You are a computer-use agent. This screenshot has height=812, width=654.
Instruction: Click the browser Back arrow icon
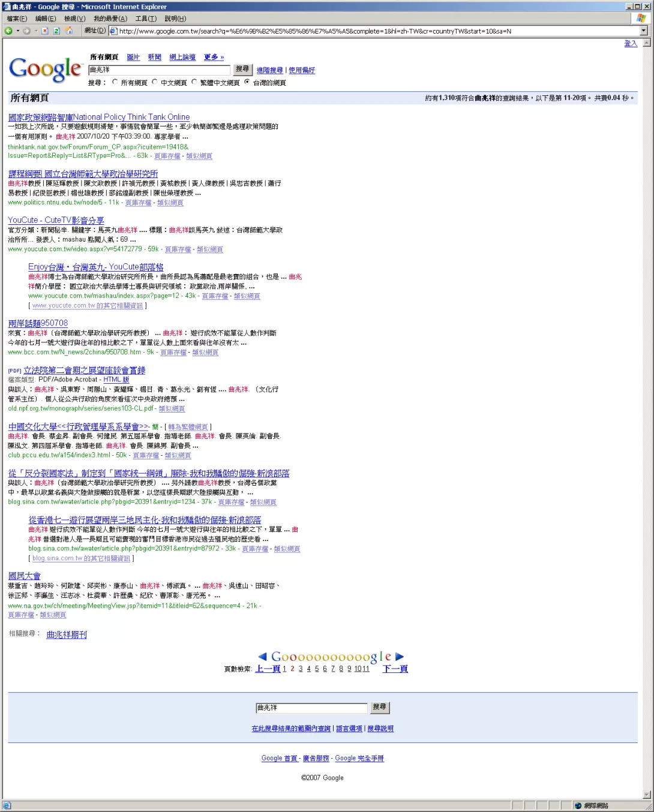pyautogui.click(x=8, y=31)
